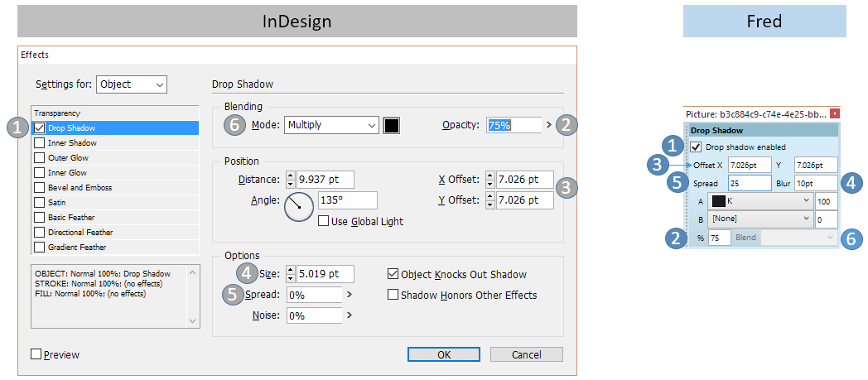868x380 pixels.
Task: Click the Distance stepper arrows
Action: [x=291, y=180]
